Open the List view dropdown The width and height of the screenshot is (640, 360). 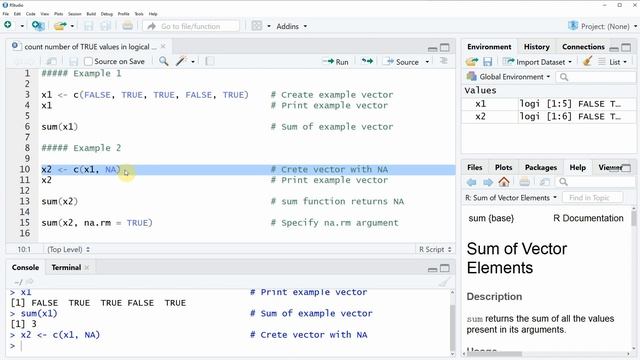612,62
